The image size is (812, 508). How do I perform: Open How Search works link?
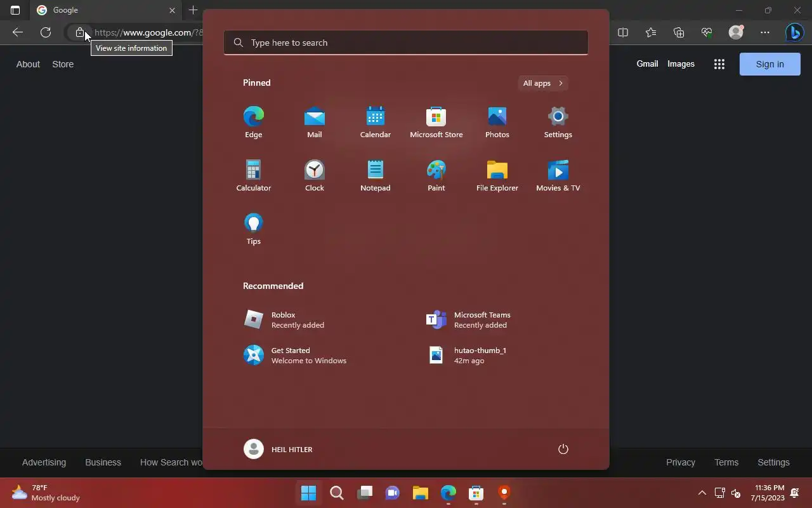tap(171, 462)
